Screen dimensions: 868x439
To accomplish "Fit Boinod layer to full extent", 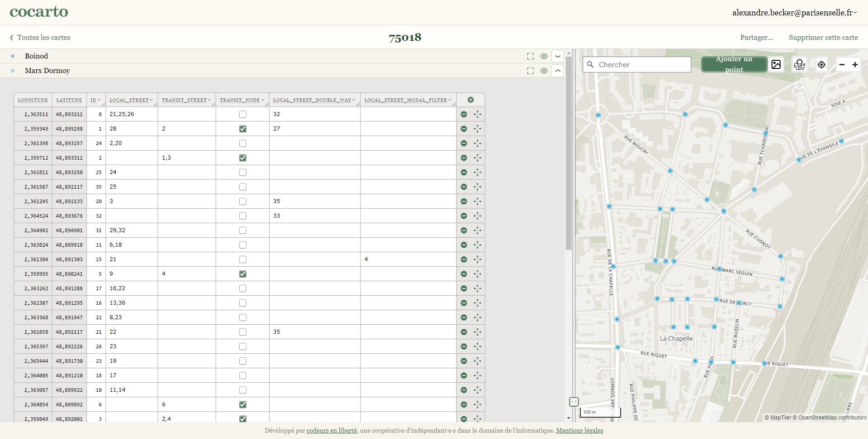I will [x=530, y=56].
